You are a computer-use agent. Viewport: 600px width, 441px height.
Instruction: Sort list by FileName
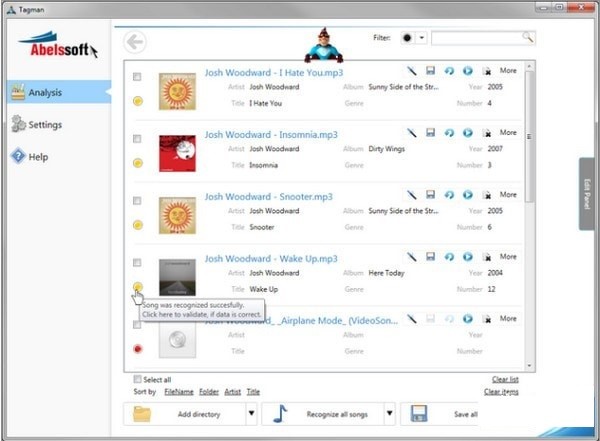(179, 392)
